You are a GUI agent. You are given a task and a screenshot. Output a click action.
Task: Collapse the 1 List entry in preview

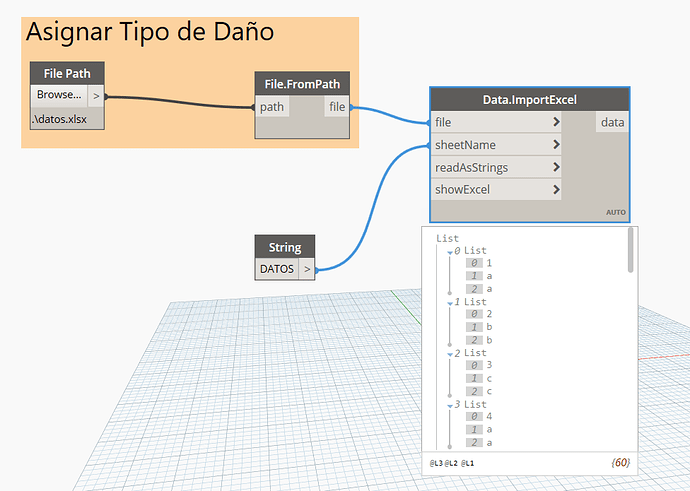450,304
